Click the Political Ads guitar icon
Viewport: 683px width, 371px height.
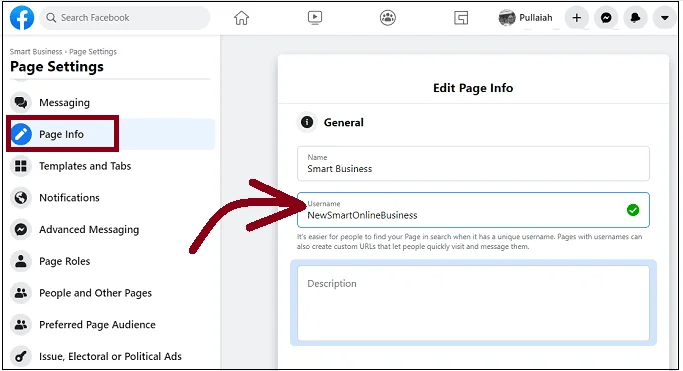pos(20,357)
